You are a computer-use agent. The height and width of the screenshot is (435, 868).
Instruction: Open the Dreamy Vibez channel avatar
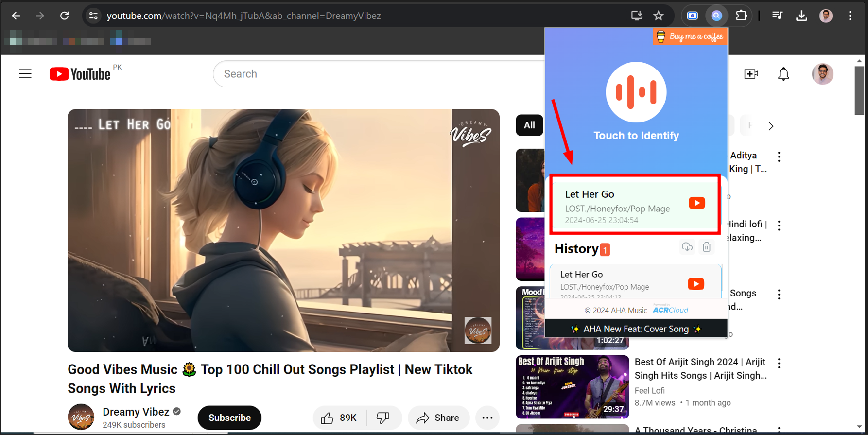pyautogui.click(x=81, y=417)
